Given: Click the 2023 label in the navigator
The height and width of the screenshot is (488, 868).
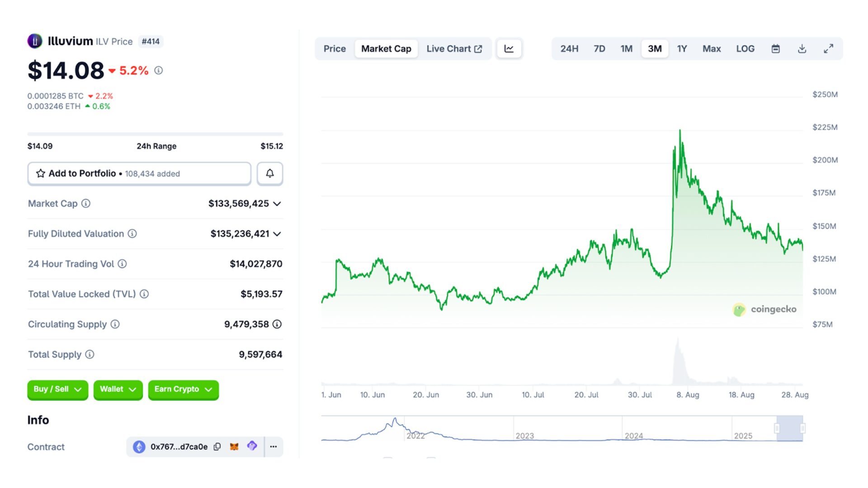Looking at the screenshot, I should click(x=525, y=436).
